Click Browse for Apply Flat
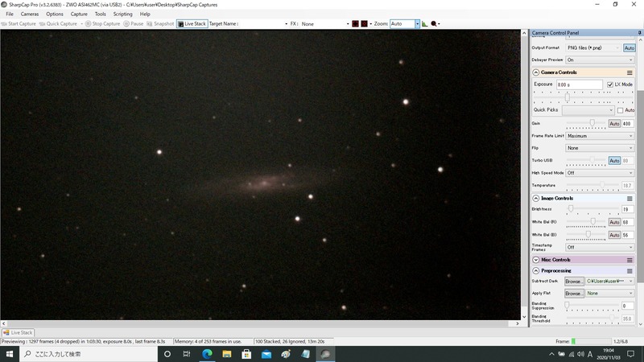644x362 pixels. tap(574, 294)
